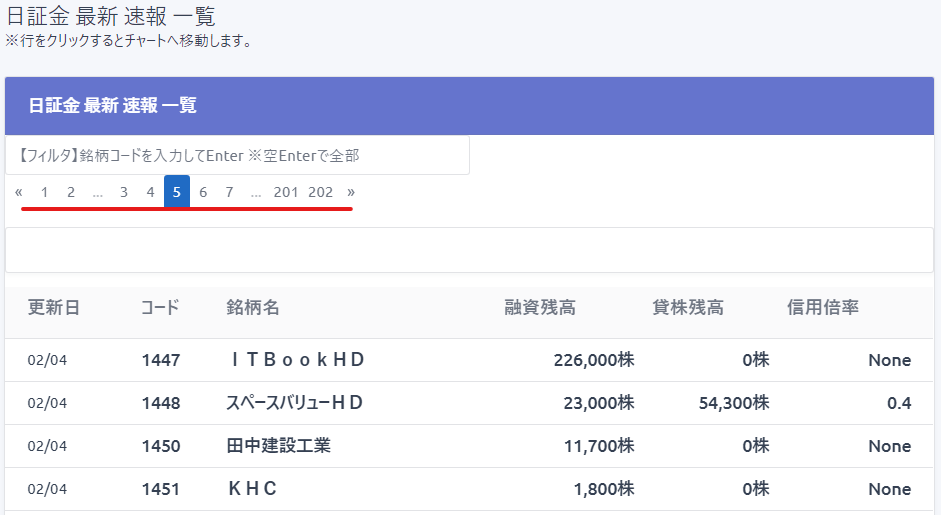
Task: Jump to page 3
Action: (x=124, y=192)
